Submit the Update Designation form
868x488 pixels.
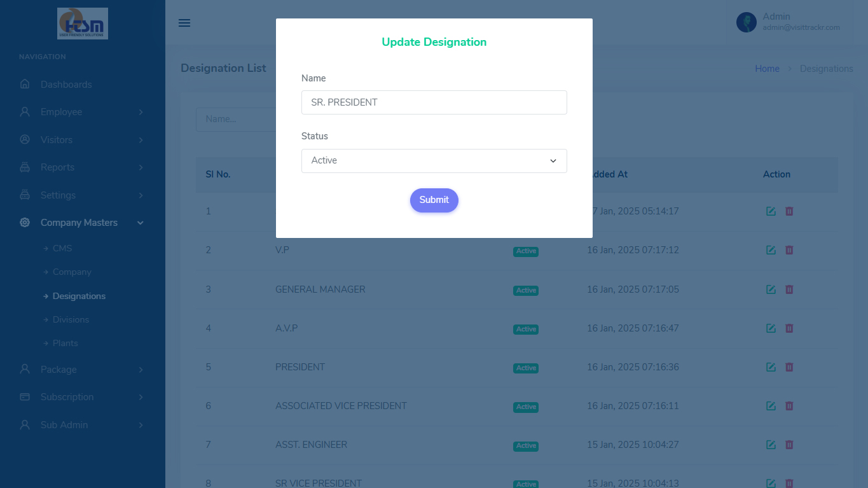(x=434, y=200)
